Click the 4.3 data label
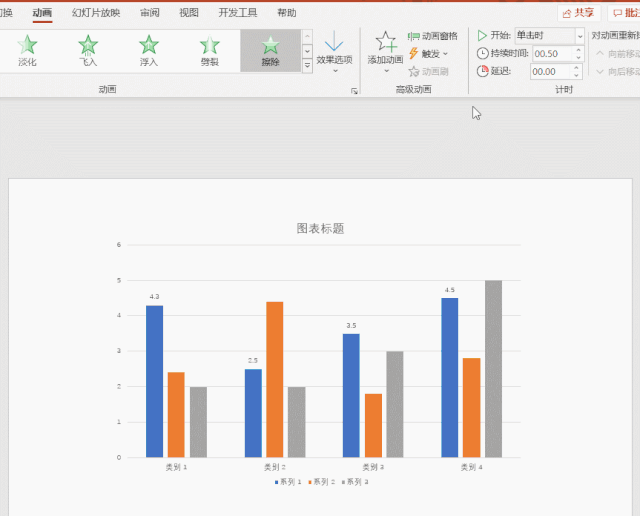 pos(154,297)
